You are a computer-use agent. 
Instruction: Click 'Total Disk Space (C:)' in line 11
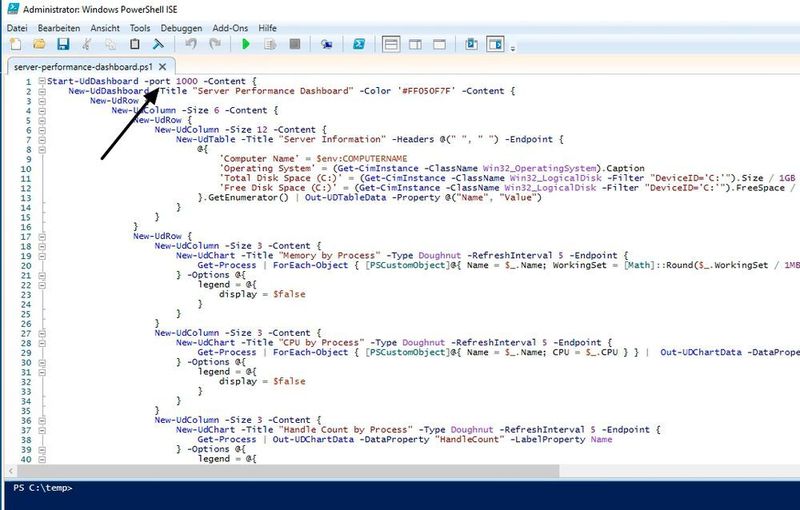[x=283, y=178]
